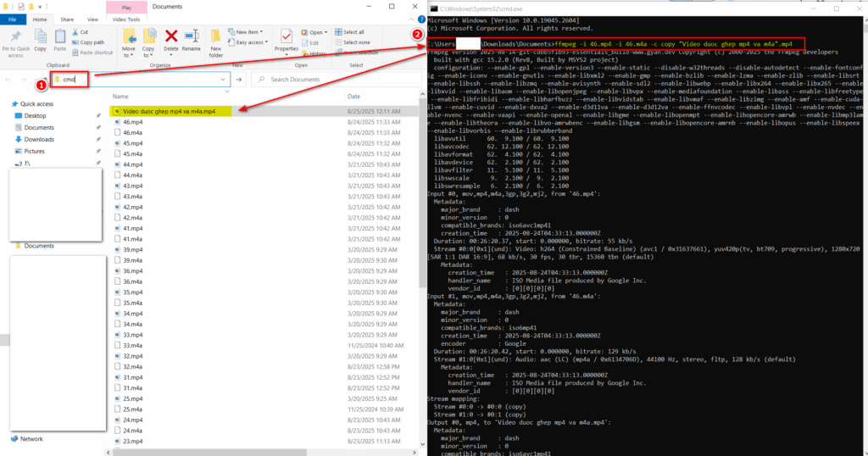The image size is (868, 456).
Task: Expand the address bar history dropdown
Action: coord(223,80)
